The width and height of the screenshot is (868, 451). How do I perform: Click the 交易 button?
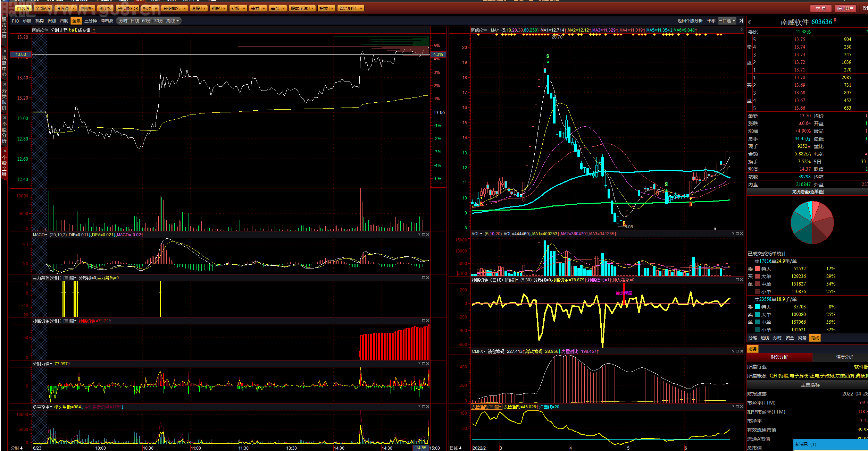click(821, 8)
